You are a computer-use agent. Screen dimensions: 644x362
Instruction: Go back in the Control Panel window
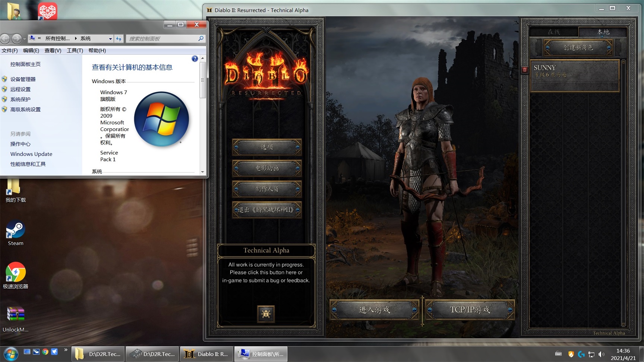tap(5, 38)
